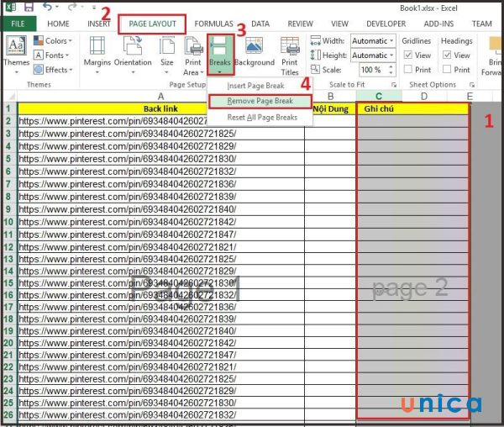Switch to the DATA tab
Screen dimensions: 504x427
coord(260,24)
